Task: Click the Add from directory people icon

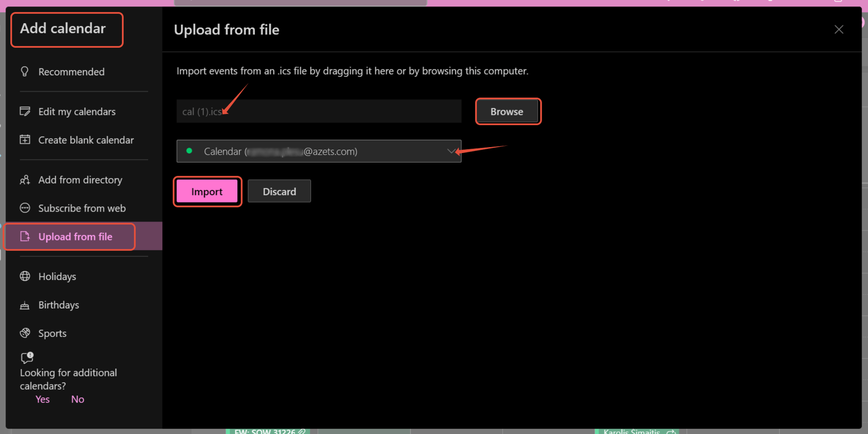Action: [x=25, y=180]
